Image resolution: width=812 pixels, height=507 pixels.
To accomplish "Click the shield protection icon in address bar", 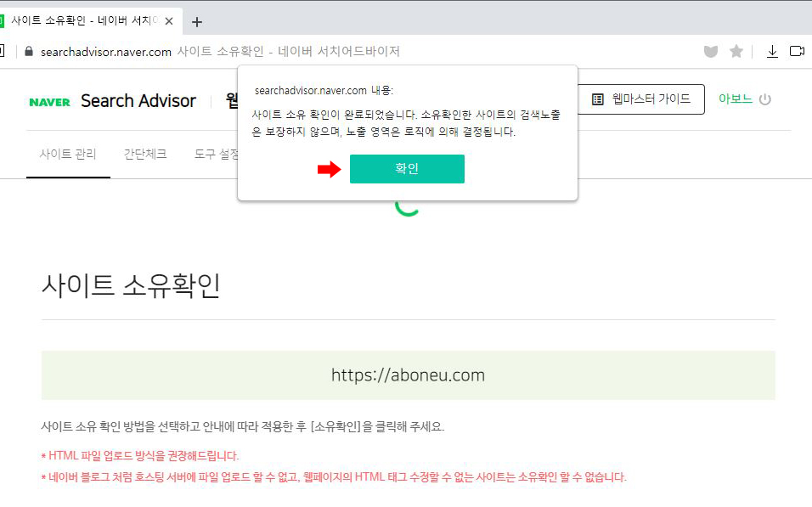I will (710, 51).
